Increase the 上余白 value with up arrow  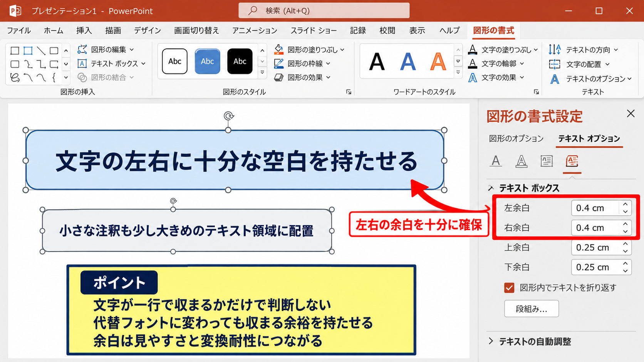pos(626,244)
